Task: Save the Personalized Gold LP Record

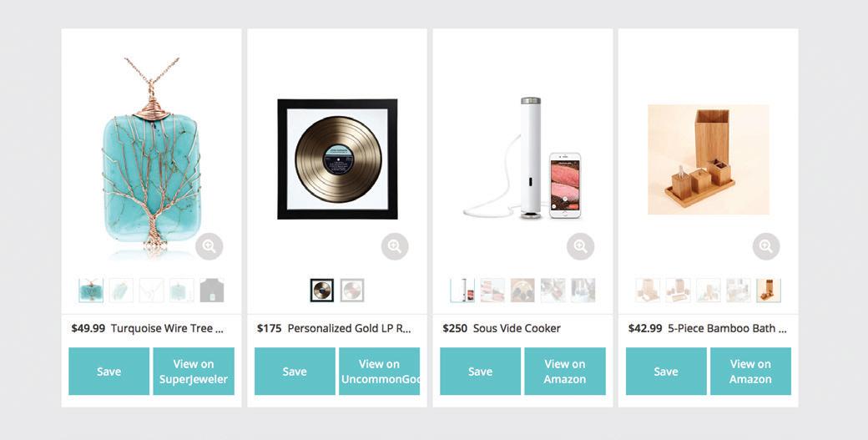Action: 295,372
